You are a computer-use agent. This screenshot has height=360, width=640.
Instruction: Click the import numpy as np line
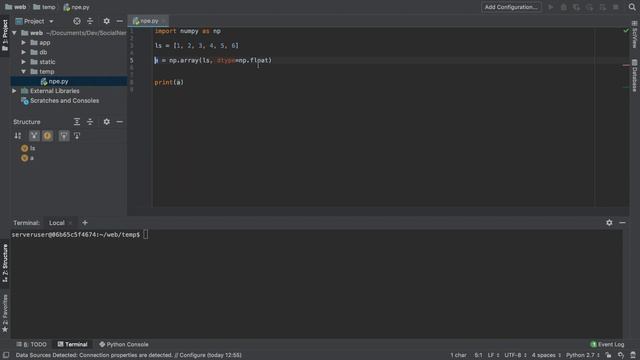[187, 31]
